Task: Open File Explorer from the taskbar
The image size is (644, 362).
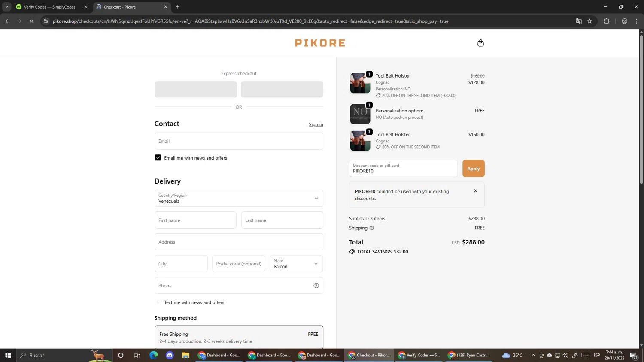Action: coord(186,355)
